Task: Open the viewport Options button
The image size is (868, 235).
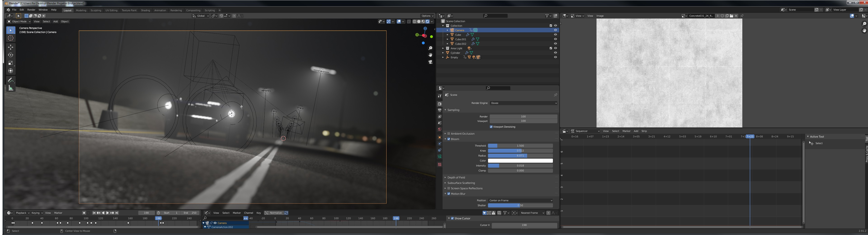Action: [x=427, y=16]
